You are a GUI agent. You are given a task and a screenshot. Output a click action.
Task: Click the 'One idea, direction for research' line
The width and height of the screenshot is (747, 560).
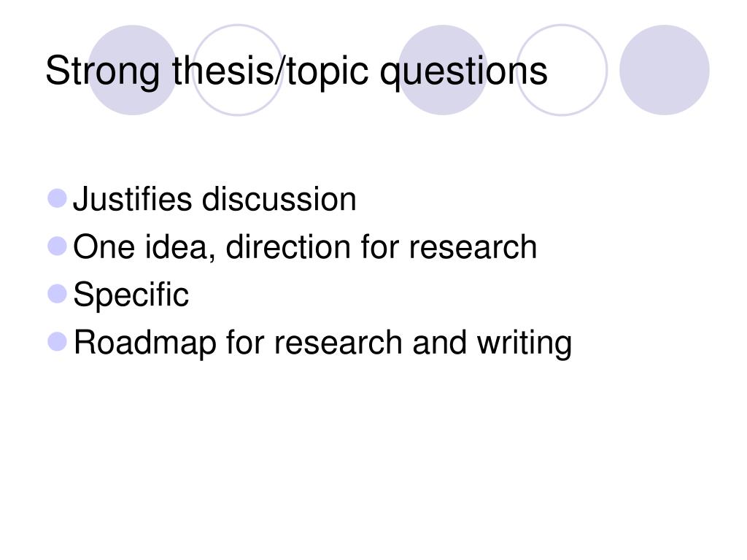point(305,246)
